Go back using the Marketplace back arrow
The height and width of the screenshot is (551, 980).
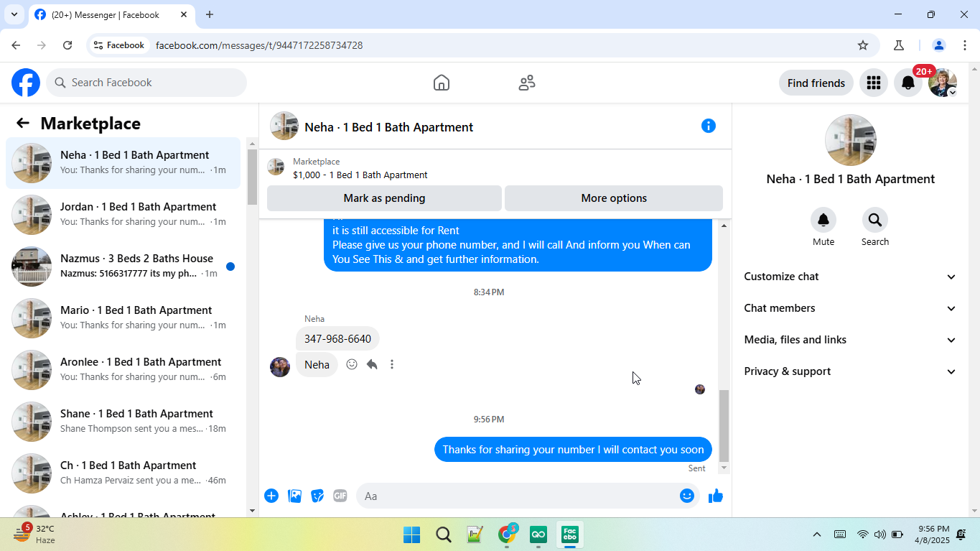[23, 123]
